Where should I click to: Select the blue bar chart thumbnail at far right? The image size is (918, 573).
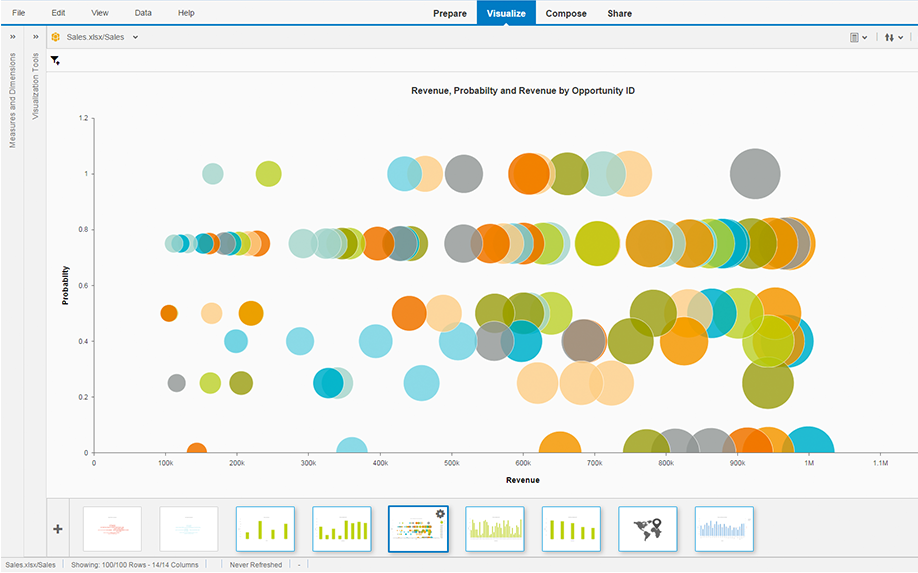click(x=724, y=528)
